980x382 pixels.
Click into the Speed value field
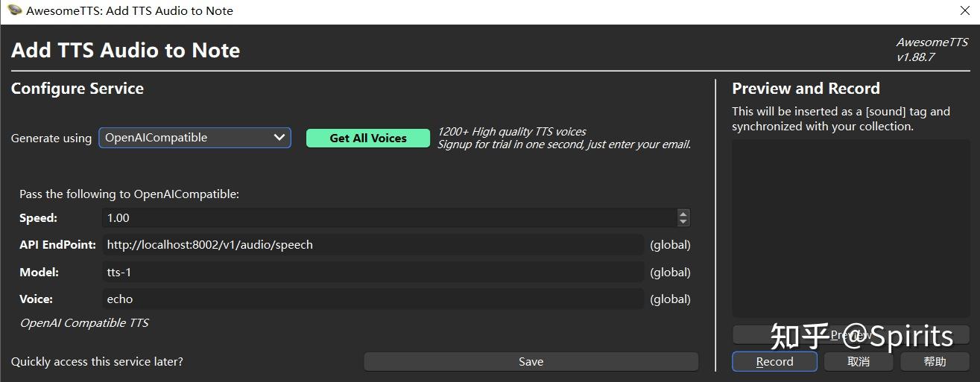(x=388, y=218)
